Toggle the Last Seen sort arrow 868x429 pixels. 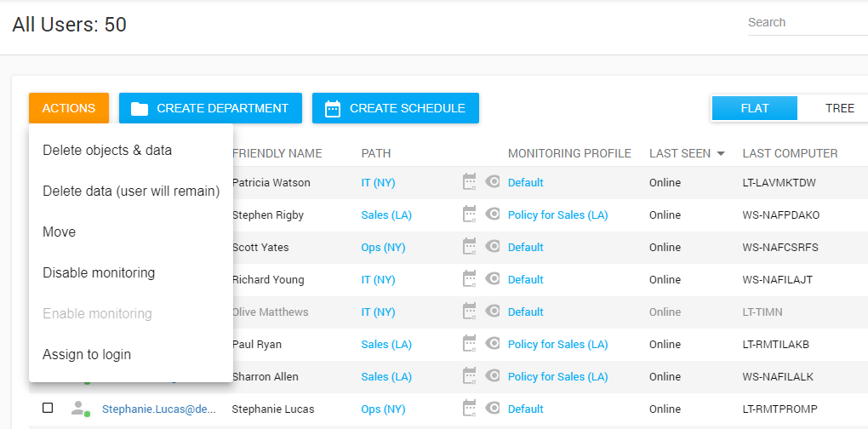pyautogui.click(x=720, y=153)
